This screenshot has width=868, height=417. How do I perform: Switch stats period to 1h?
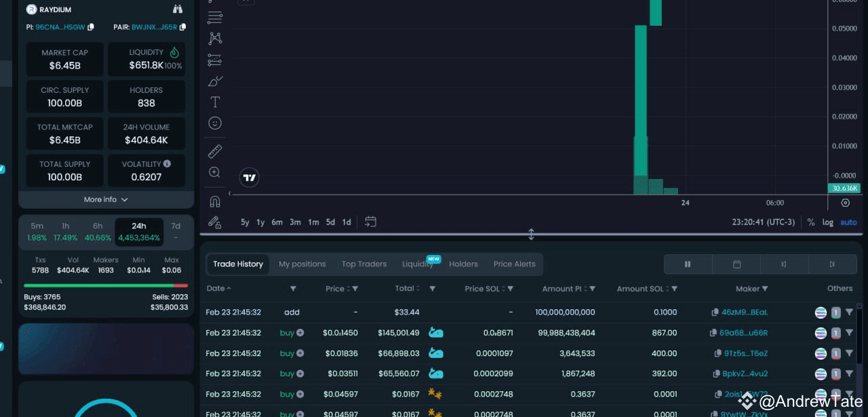pos(66,231)
